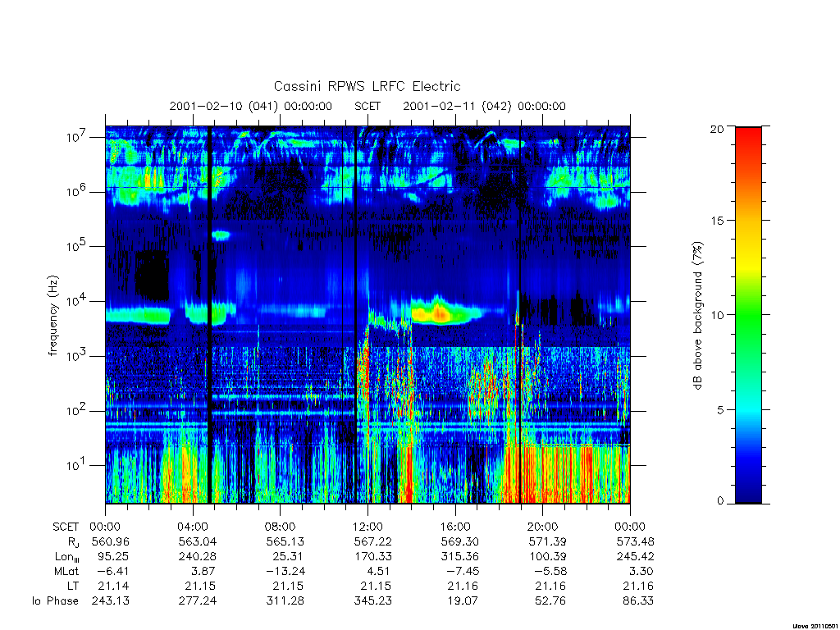The height and width of the screenshot is (630, 840).
Task: Click the RJ value 573.48
Action: click(x=636, y=541)
